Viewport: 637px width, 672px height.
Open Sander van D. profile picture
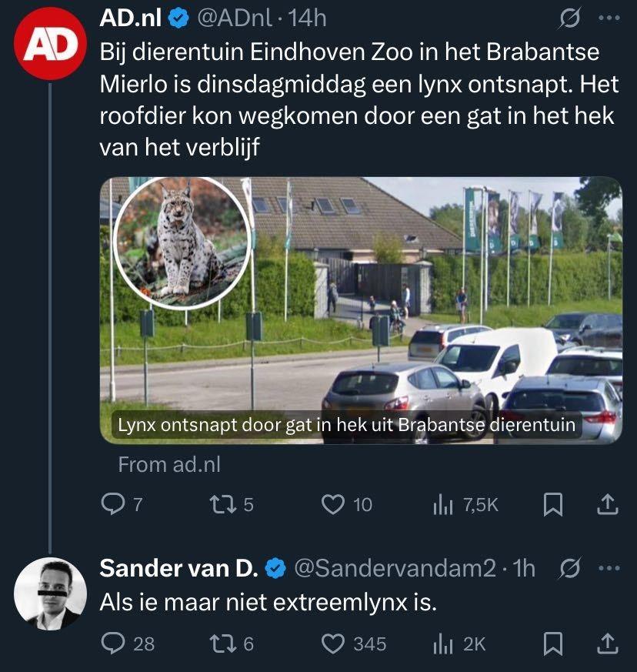(50, 593)
